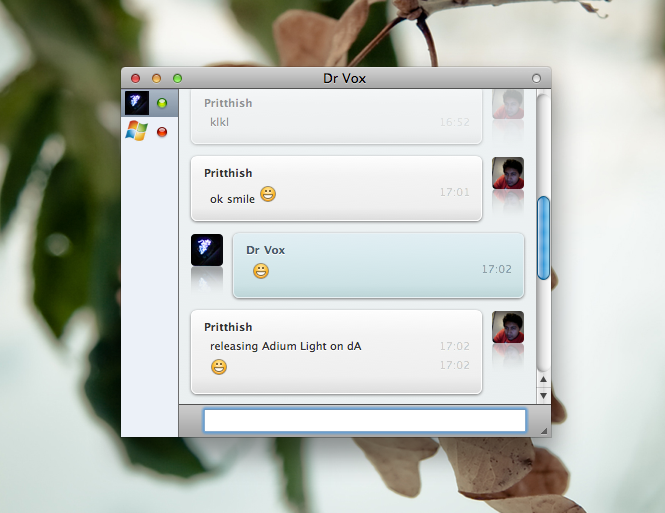Click the window resize grip corner
The height and width of the screenshot is (513, 665).
tap(544, 431)
